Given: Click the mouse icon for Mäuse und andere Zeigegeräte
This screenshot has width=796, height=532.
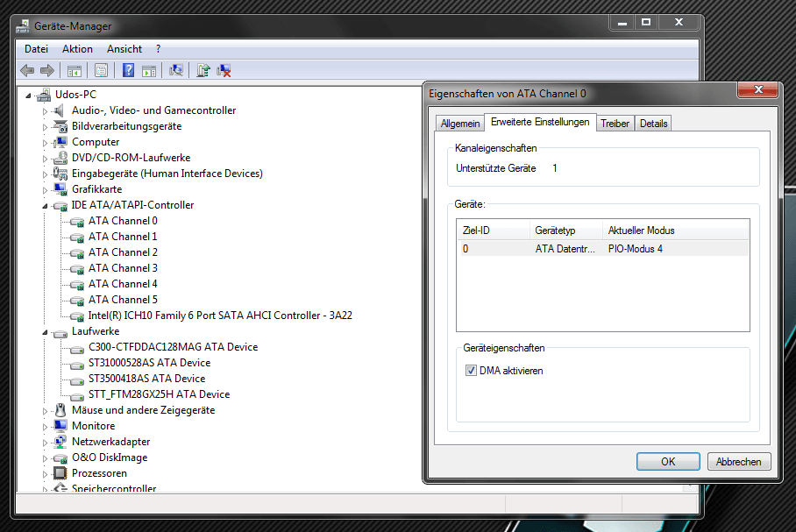Looking at the screenshot, I should click(x=60, y=409).
